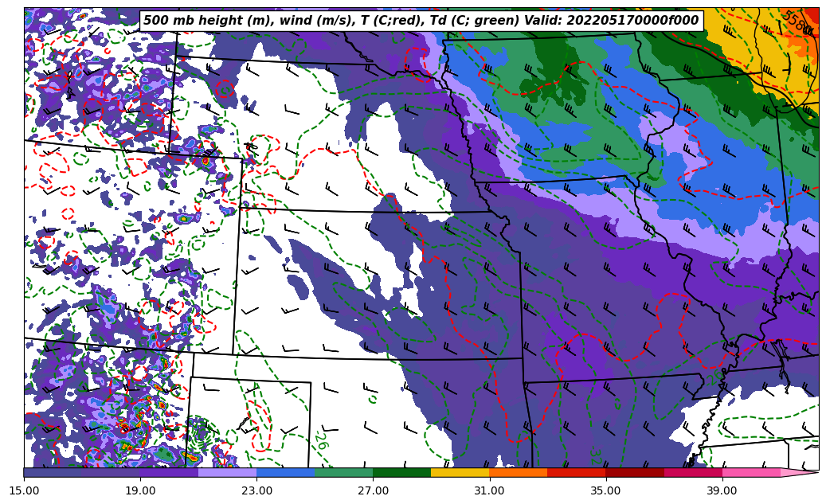Click the 27.00 colorbar tick label
The image size is (826, 504).
pyautogui.click(x=373, y=490)
